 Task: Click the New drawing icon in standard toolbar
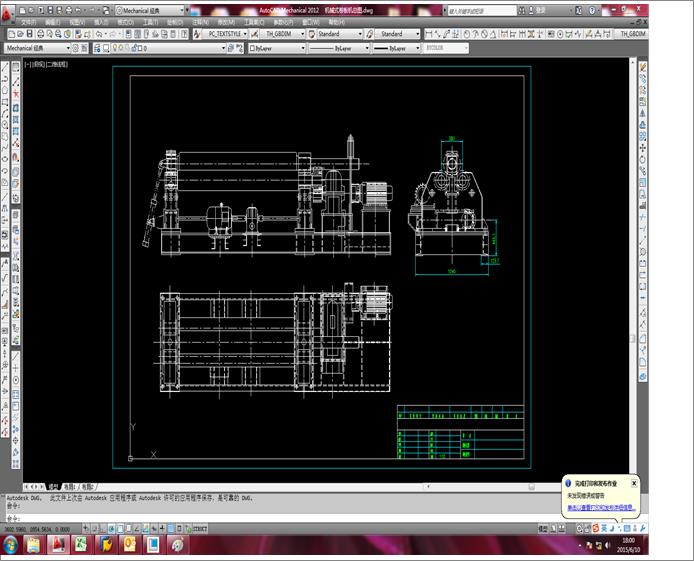pyautogui.click(x=12, y=34)
